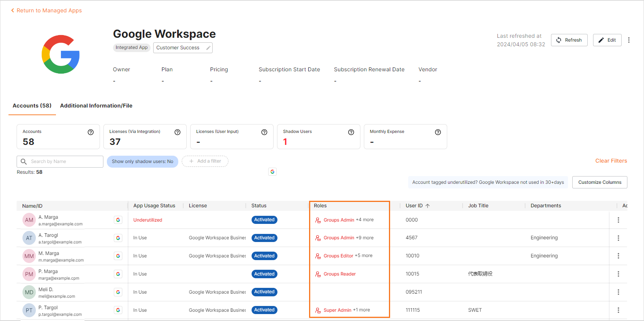Show help for the Accounts card
This screenshot has height=321, width=644.
[91, 132]
